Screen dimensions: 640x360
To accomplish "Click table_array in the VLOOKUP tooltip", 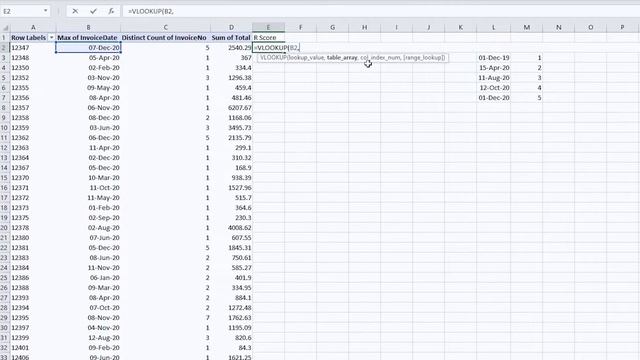I will (342, 58).
